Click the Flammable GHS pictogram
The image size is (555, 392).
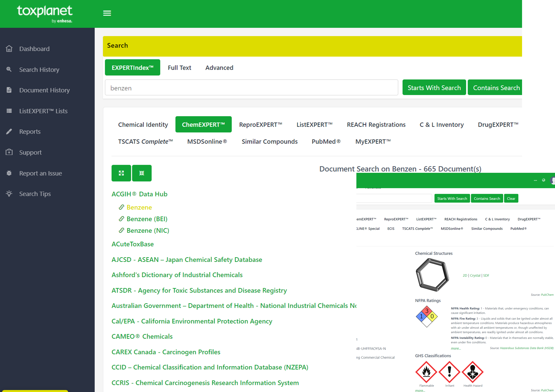(426, 372)
